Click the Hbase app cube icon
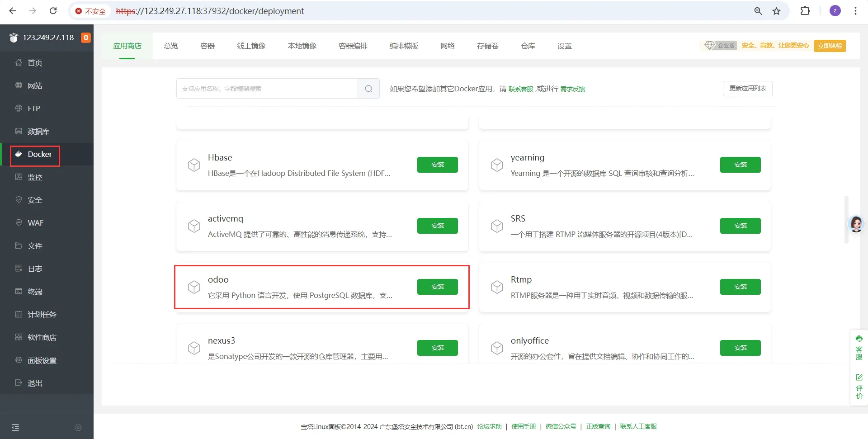868x439 pixels. coord(194,165)
